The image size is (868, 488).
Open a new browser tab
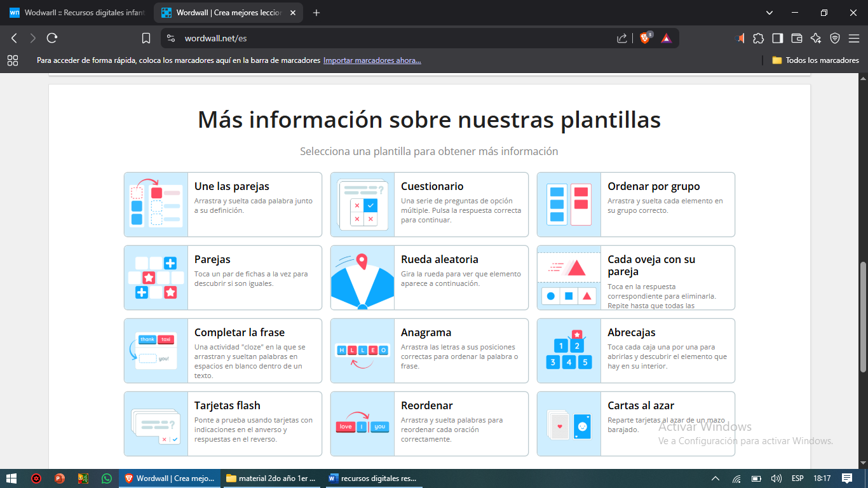(x=316, y=12)
